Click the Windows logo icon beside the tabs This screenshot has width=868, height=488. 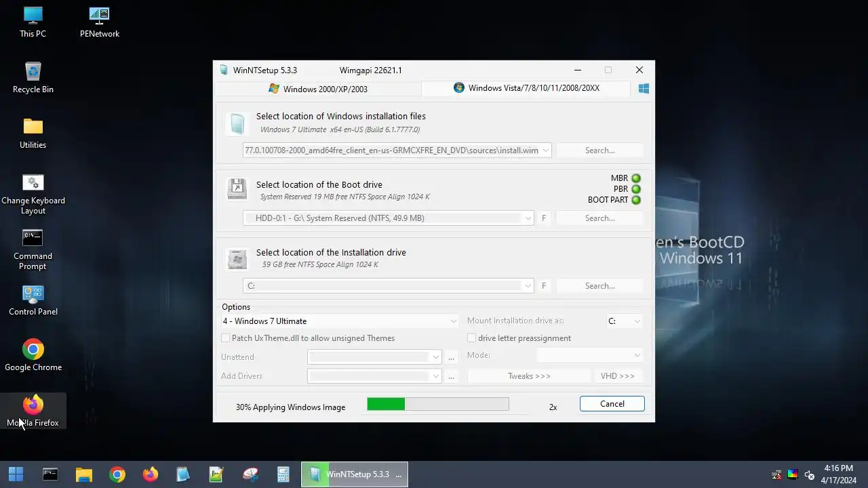click(644, 89)
